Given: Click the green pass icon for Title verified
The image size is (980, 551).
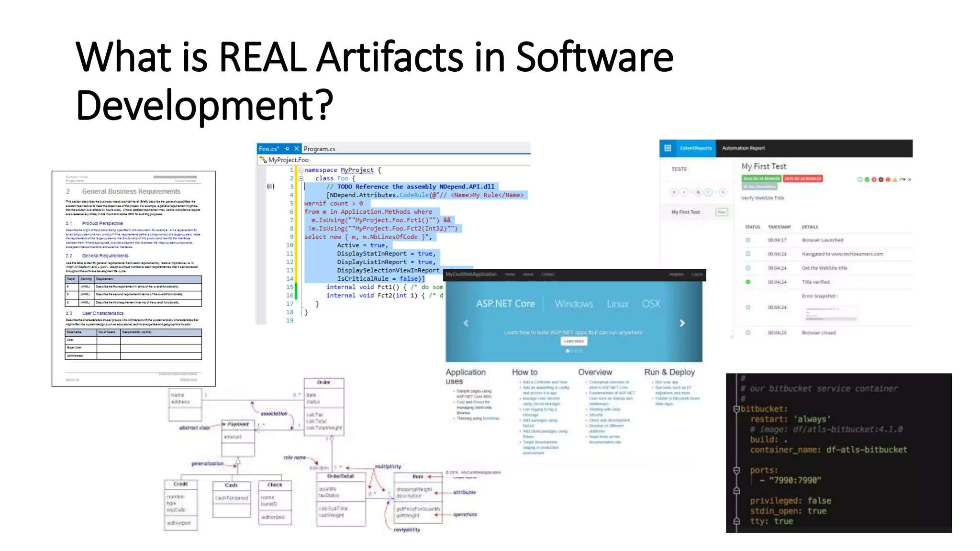Looking at the screenshot, I should (748, 282).
